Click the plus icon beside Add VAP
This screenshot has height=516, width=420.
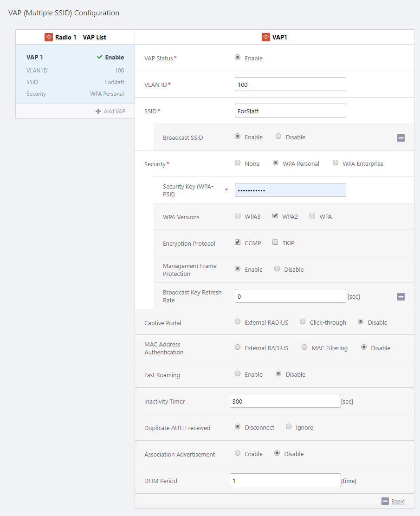[x=98, y=111]
